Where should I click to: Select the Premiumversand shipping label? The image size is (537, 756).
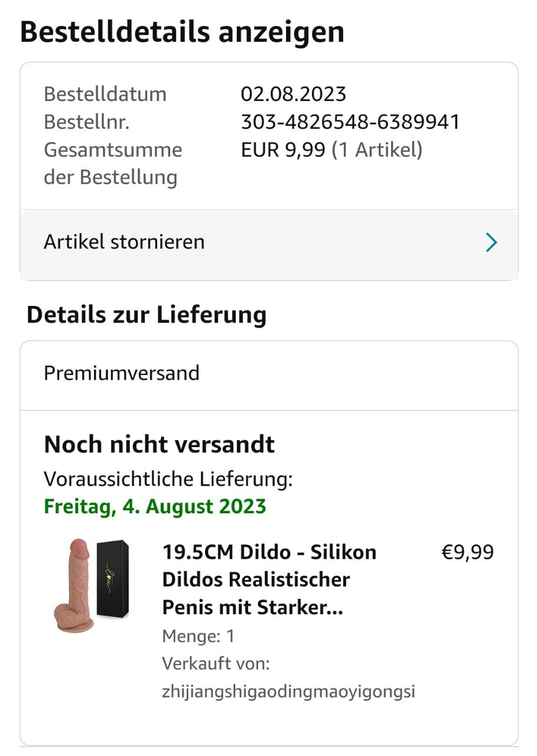pos(122,373)
